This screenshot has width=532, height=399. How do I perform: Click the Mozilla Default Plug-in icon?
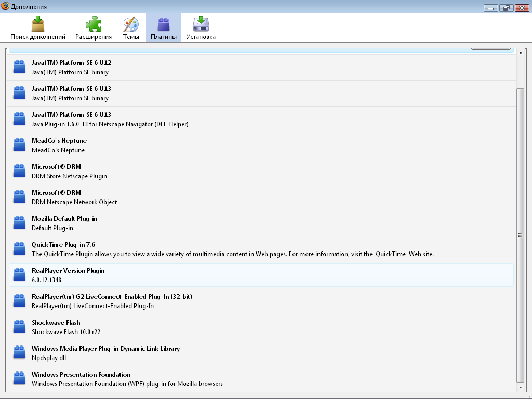pos(19,222)
